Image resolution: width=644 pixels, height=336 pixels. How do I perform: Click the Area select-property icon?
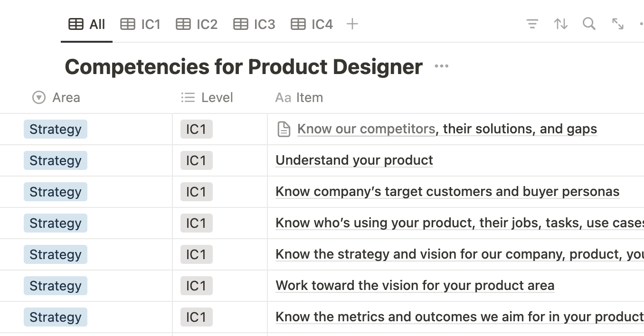38,97
